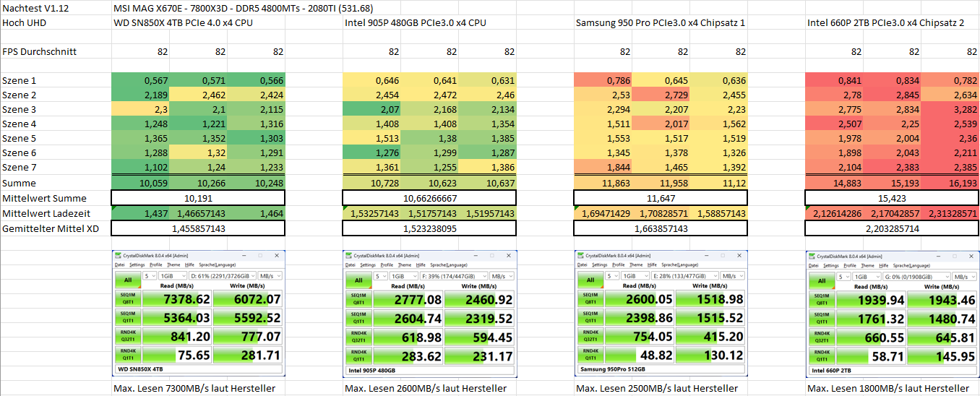Run All tests in the Intel 905P window

pyautogui.click(x=359, y=280)
